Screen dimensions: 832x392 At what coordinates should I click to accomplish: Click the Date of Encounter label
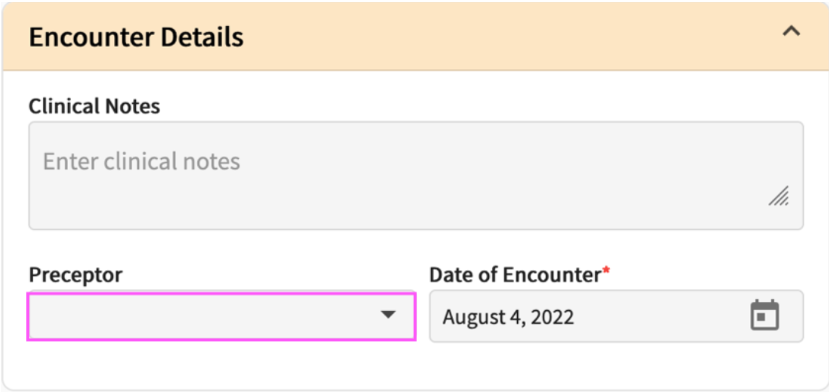(x=515, y=275)
